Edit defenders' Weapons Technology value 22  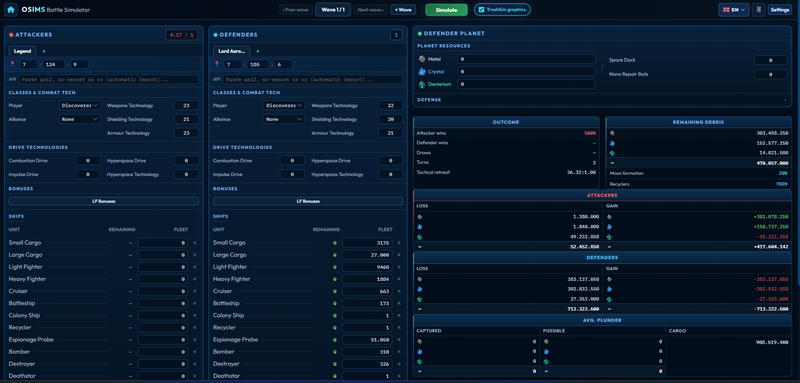390,106
